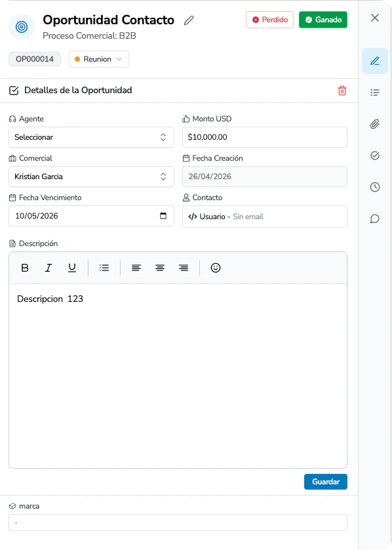Click the OP000014 opportunity ID badge

coord(35,59)
